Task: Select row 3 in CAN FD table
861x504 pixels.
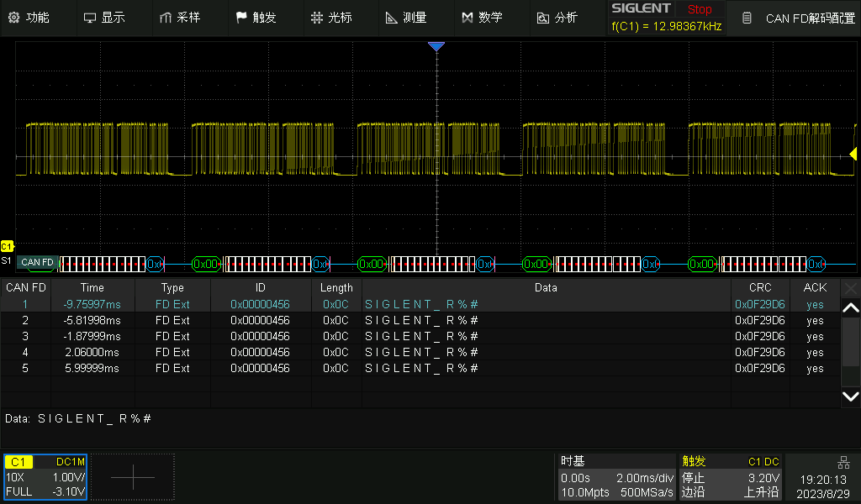Action: tap(420, 336)
